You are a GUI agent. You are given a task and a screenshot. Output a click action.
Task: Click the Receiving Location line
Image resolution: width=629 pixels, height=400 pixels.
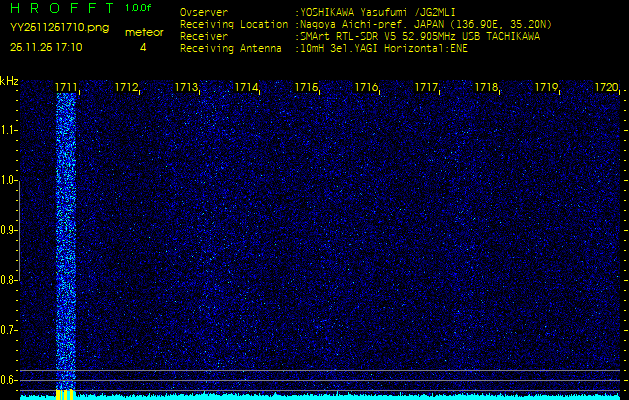tap(366, 24)
